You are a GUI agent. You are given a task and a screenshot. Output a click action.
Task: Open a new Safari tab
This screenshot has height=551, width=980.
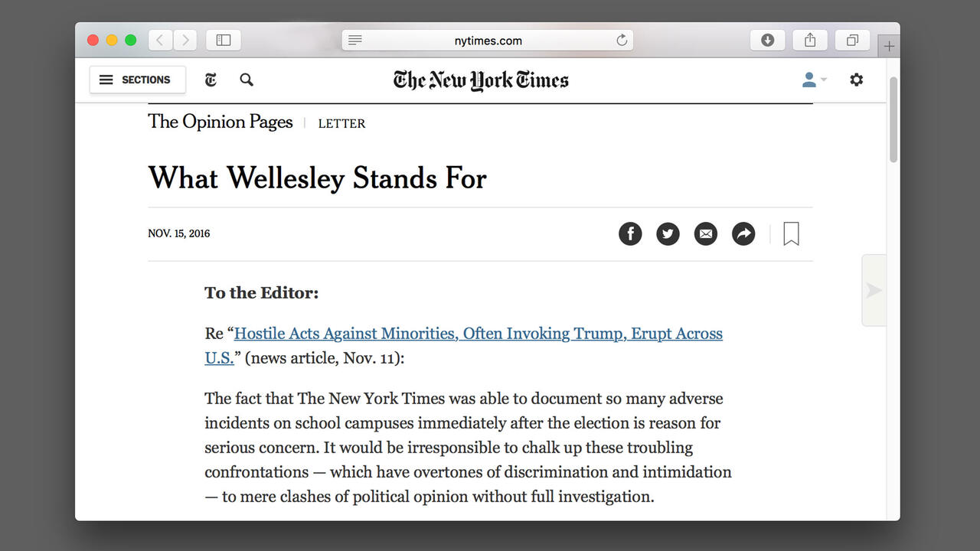[889, 45]
